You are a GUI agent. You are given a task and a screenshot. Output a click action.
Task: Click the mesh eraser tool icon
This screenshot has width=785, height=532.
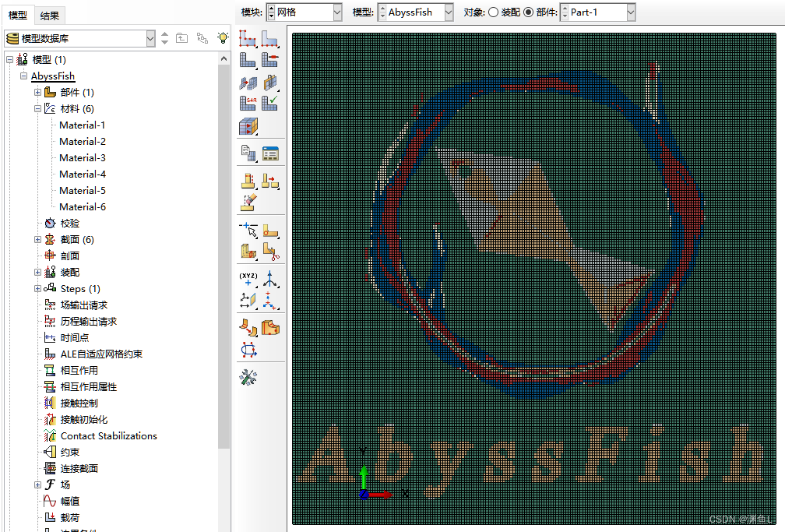click(x=248, y=202)
